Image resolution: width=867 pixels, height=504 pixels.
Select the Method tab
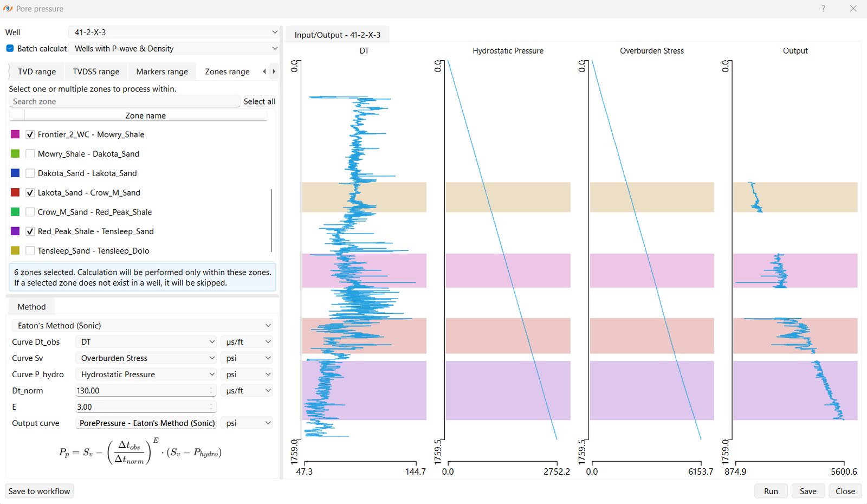31,307
